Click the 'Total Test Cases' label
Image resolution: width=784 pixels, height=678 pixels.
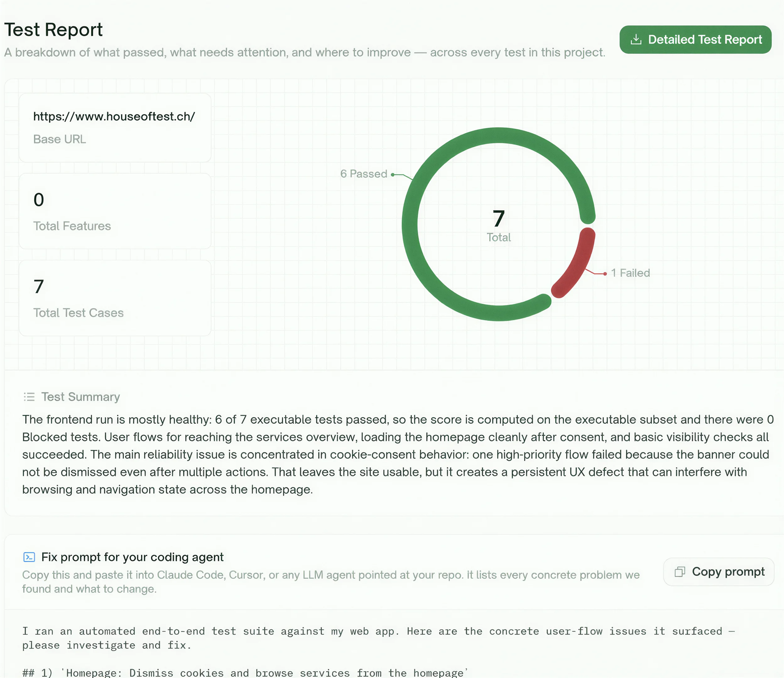pos(78,313)
